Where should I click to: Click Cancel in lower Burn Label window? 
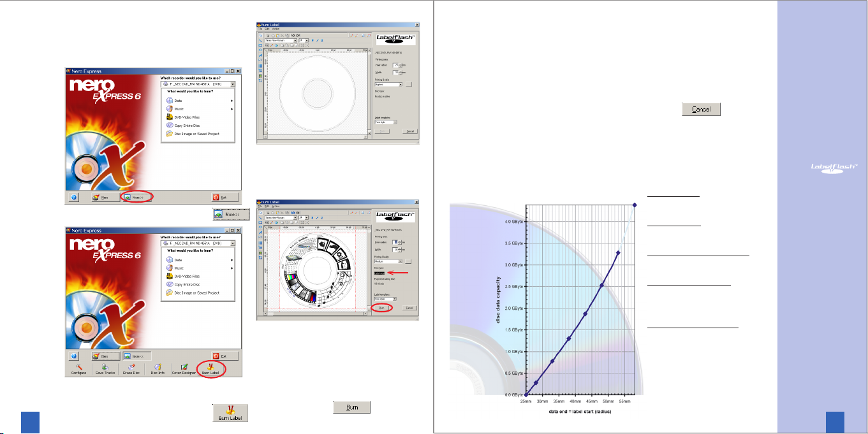(x=410, y=307)
